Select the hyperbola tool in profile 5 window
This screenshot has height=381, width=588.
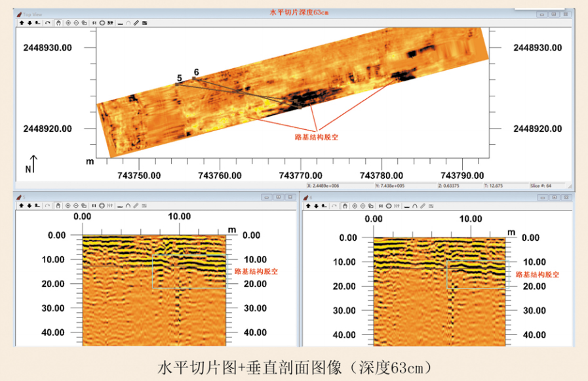pos(128,206)
